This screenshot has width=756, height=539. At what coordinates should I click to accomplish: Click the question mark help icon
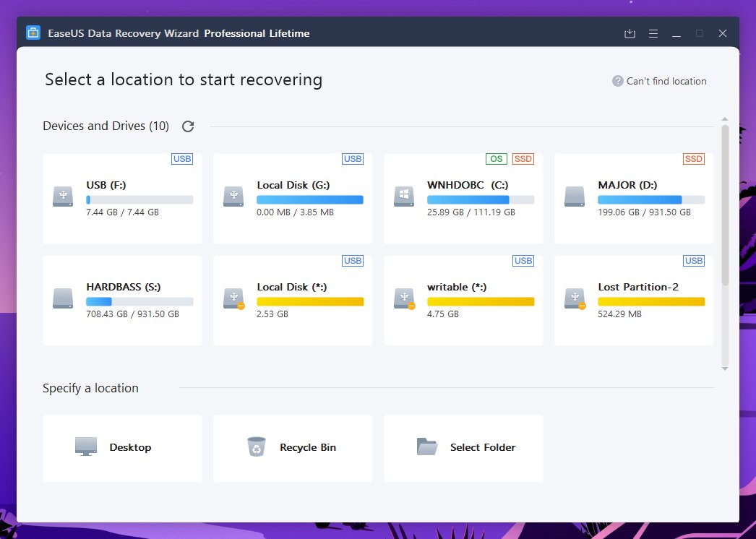coord(618,81)
